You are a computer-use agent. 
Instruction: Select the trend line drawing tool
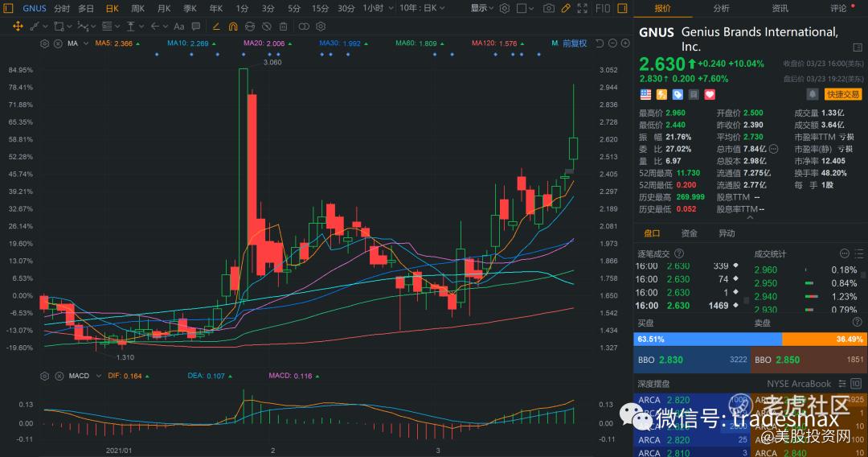tap(35, 26)
